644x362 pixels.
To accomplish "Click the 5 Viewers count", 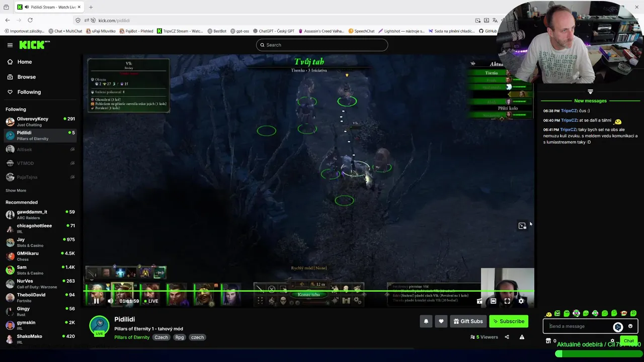I will click(484, 337).
